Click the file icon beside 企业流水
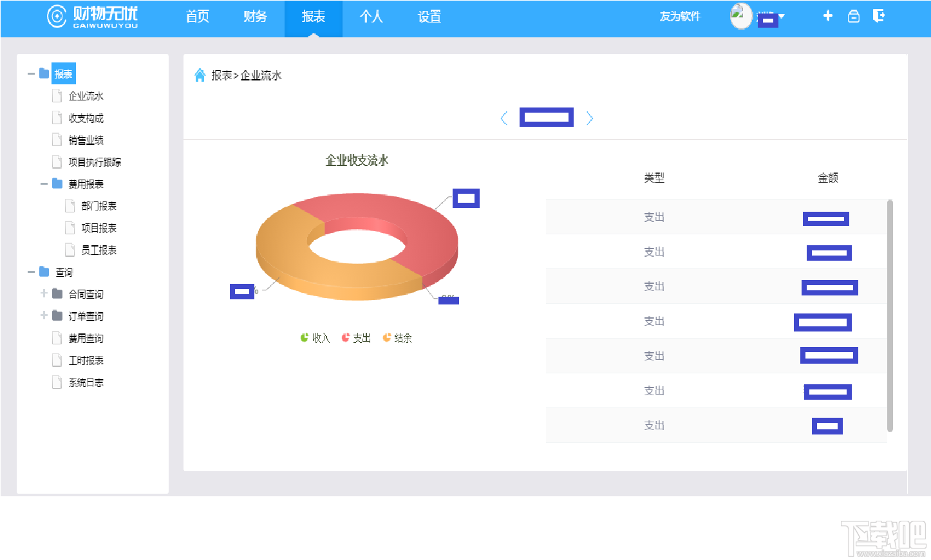931x560 pixels. coord(57,96)
